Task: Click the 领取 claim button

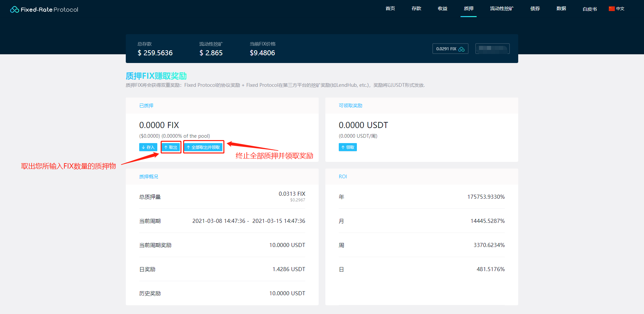Action: point(348,147)
